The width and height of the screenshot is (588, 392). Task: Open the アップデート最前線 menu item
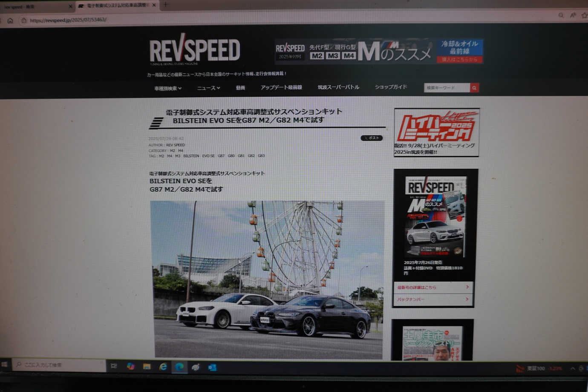(x=281, y=87)
